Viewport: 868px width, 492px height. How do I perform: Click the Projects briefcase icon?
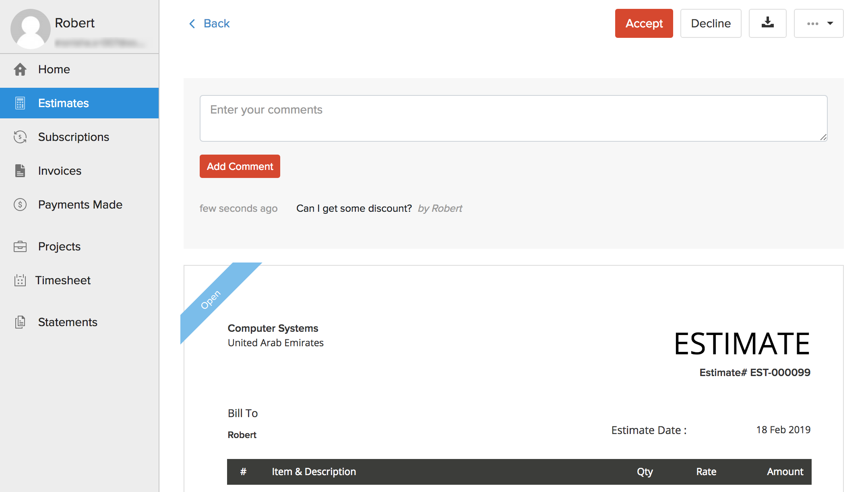click(x=20, y=246)
